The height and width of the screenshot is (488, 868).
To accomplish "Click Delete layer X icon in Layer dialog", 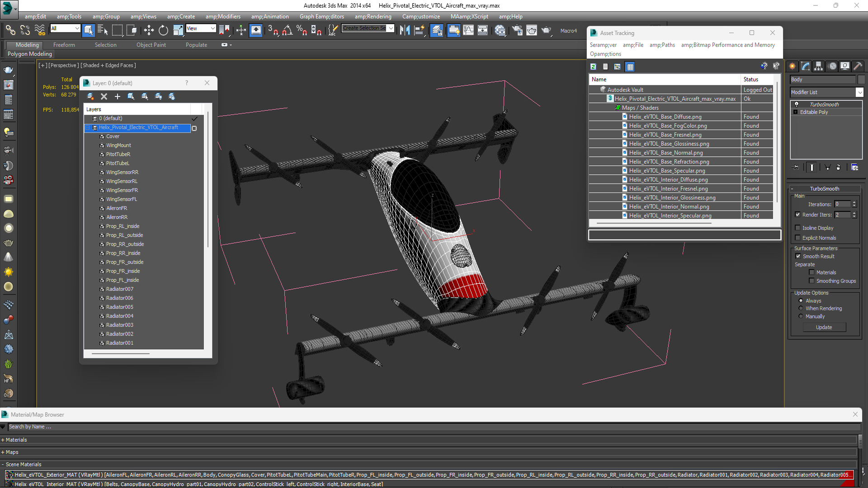I will [x=104, y=96].
